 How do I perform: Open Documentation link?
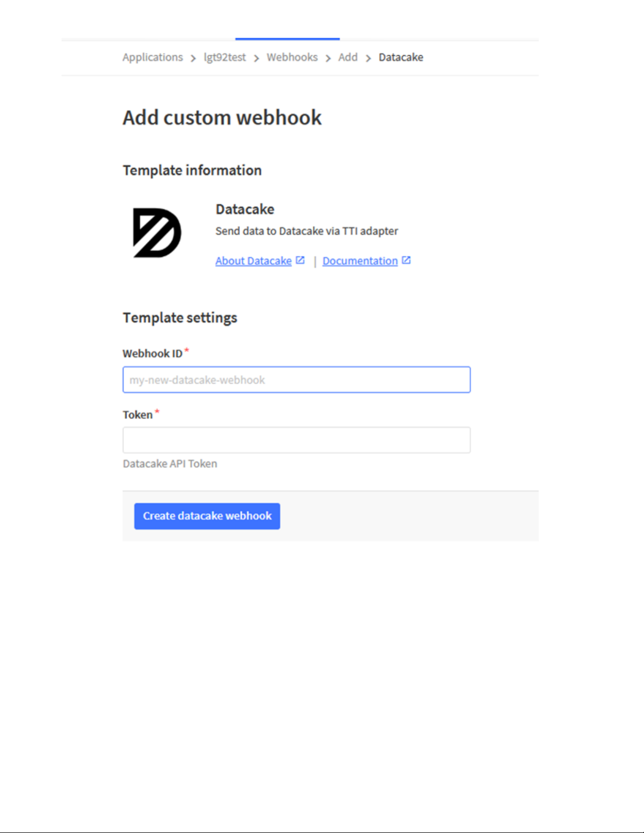tap(360, 261)
